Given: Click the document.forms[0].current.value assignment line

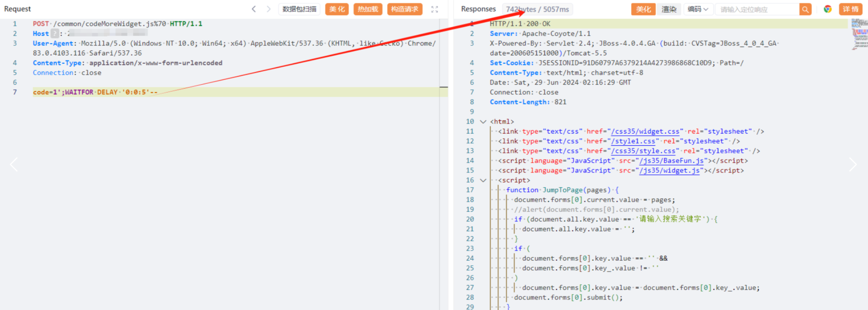Looking at the screenshot, I should point(594,200).
